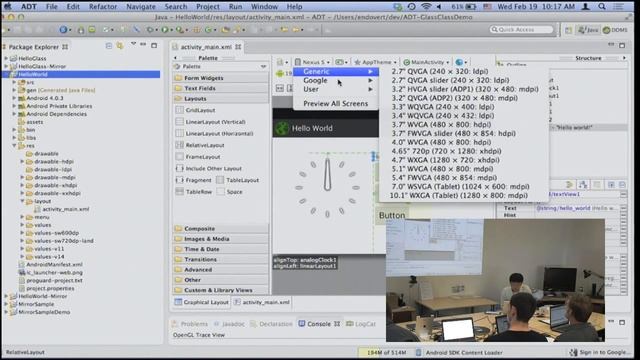
Task: Select TableRow in the palette
Action: tap(193, 191)
